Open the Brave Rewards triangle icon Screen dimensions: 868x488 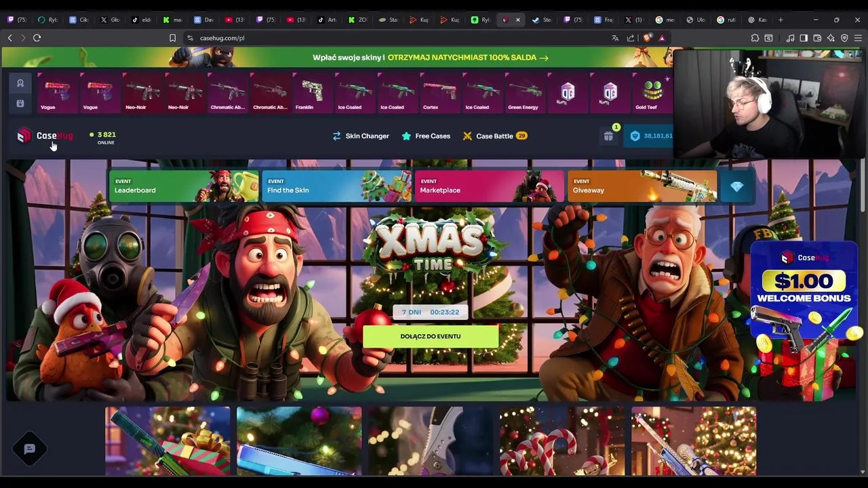pos(662,38)
